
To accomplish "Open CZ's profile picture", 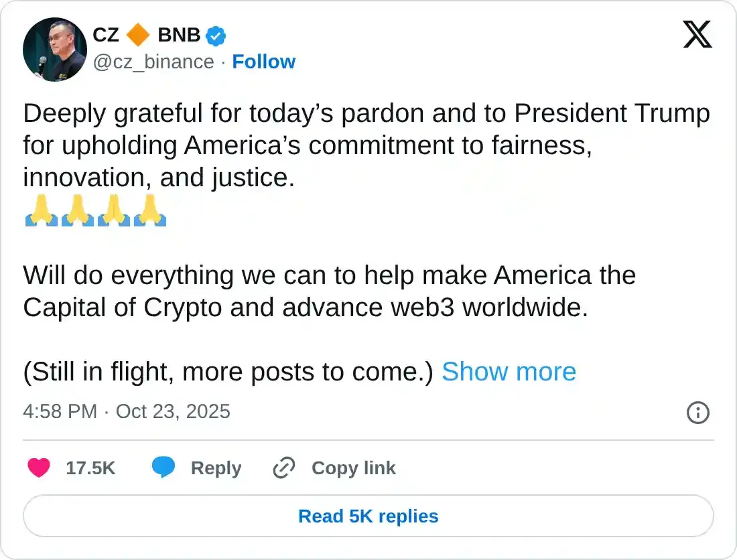I will tap(54, 50).
